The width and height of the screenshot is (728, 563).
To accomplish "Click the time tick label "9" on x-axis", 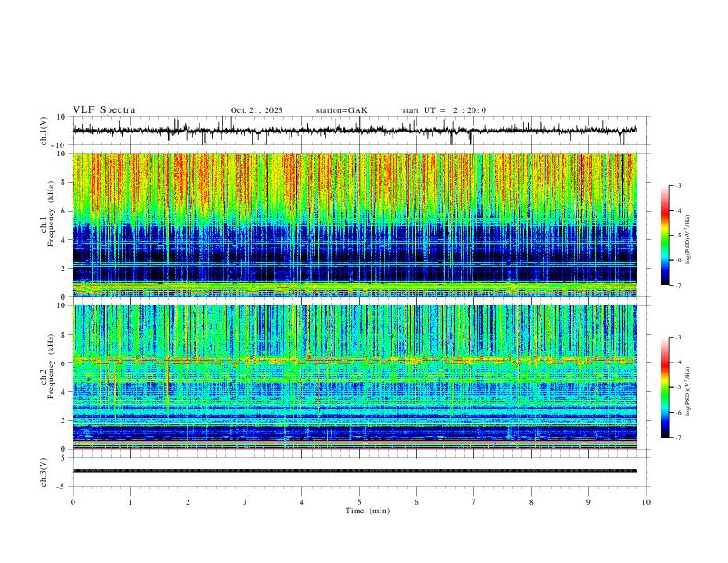I will [x=588, y=502].
